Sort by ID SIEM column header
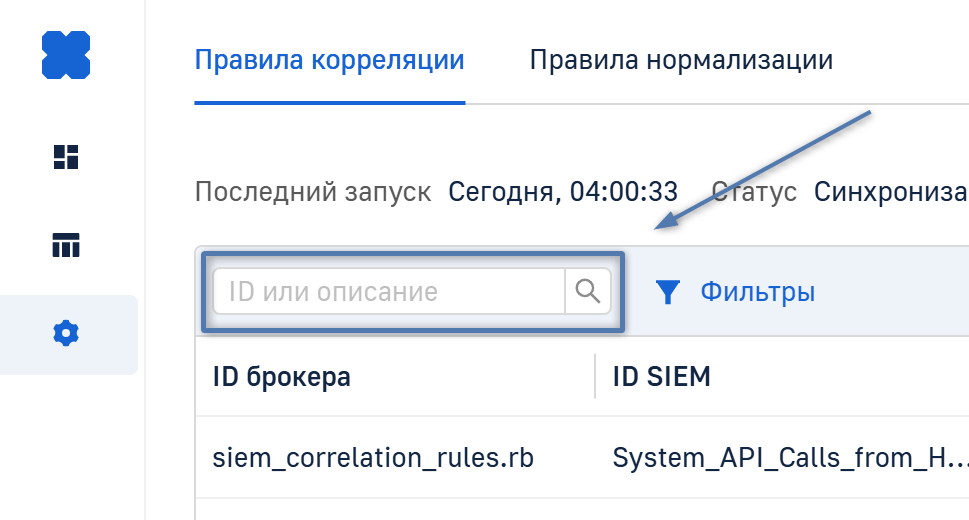Viewport: 969px width, 520px height. (x=661, y=377)
